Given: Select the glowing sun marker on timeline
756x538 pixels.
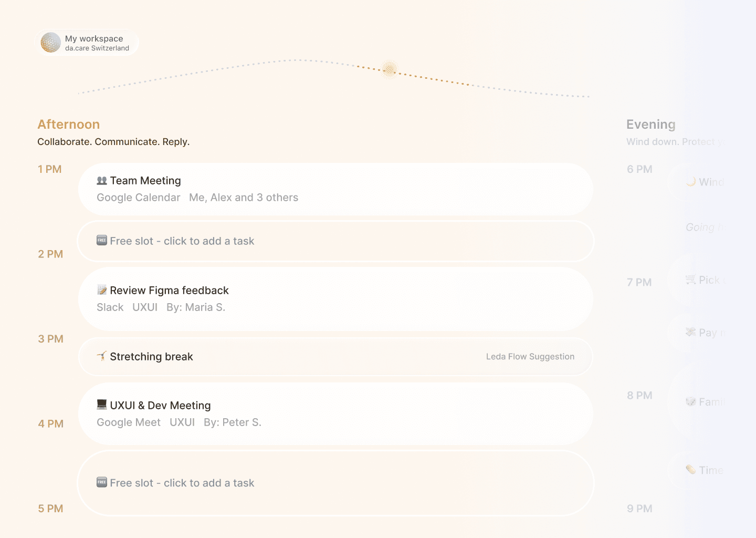Looking at the screenshot, I should [390, 69].
